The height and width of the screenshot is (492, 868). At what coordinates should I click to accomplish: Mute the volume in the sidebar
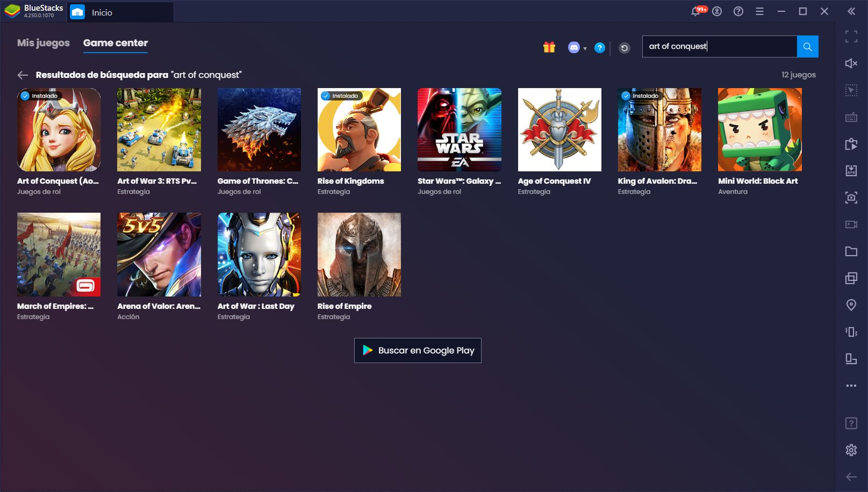coord(851,63)
